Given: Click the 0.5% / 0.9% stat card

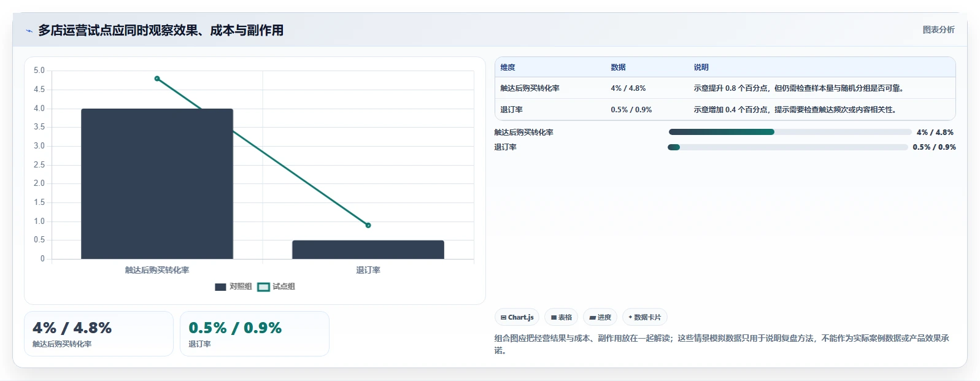Looking at the screenshot, I should pyautogui.click(x=255, y=334).
